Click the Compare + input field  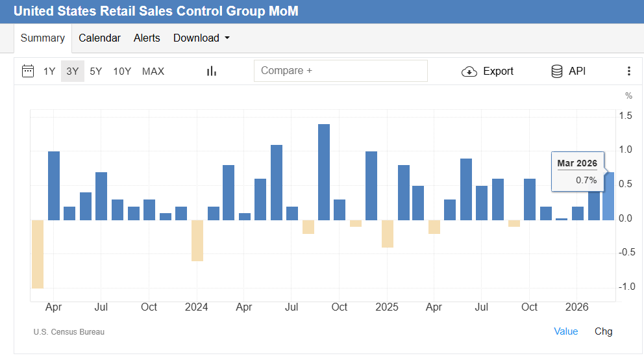[x=340, y=71]
